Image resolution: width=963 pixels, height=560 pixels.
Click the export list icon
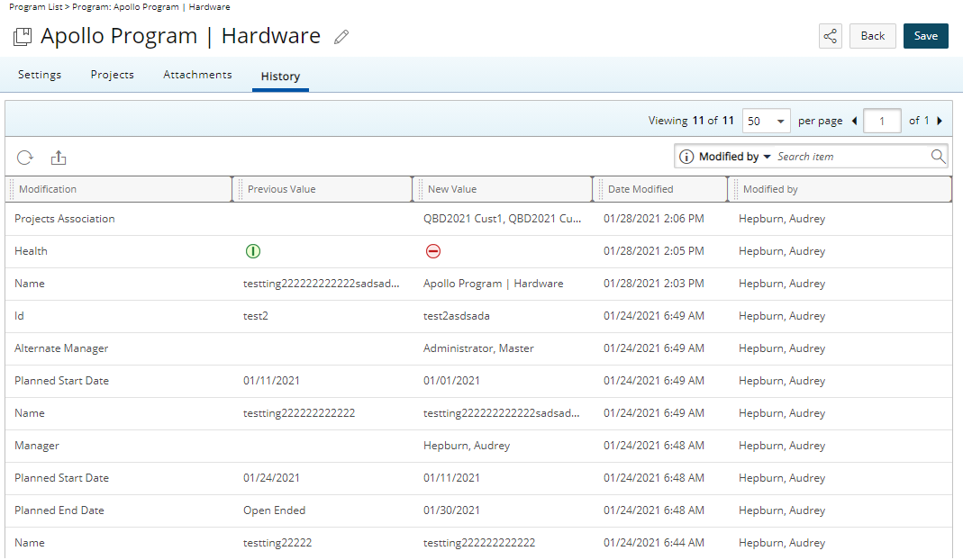(59, 158)
